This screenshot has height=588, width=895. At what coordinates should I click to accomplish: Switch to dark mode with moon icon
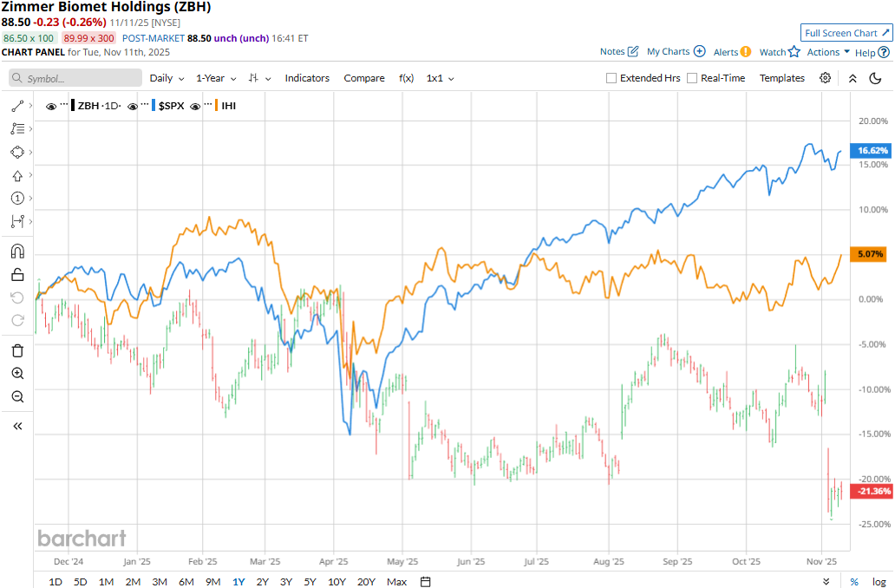coord(876,78)
